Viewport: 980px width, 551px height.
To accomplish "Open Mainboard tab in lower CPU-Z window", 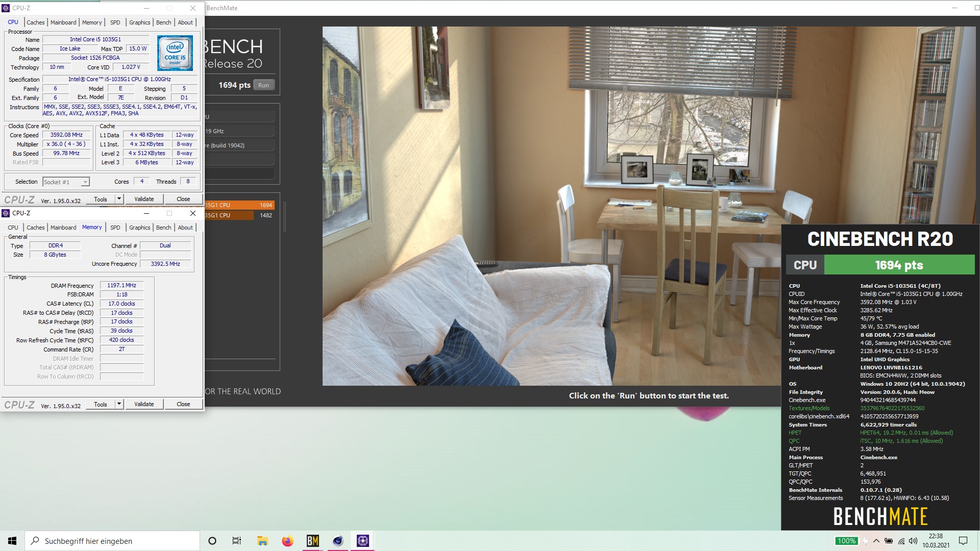I will coord(63,228).
